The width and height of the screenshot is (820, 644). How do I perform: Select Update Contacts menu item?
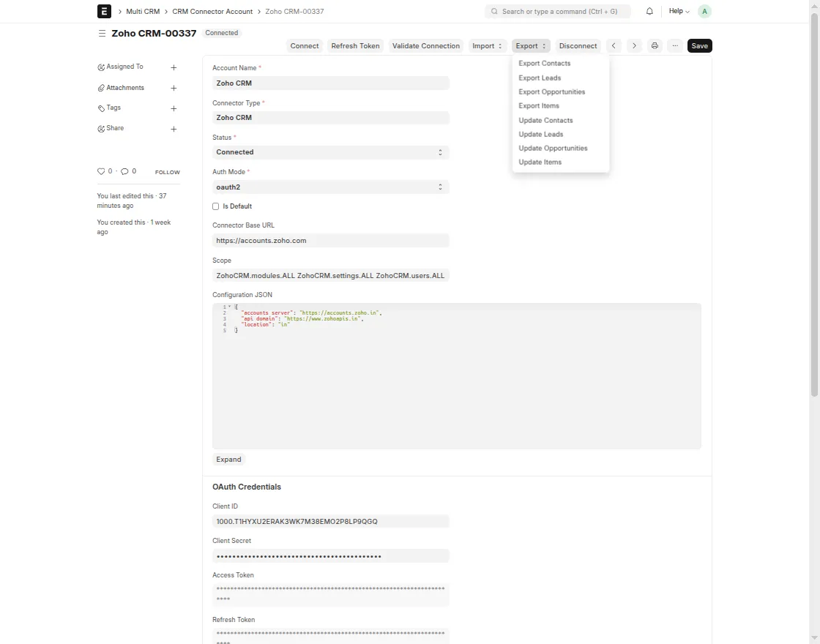(x=545, y=120)
